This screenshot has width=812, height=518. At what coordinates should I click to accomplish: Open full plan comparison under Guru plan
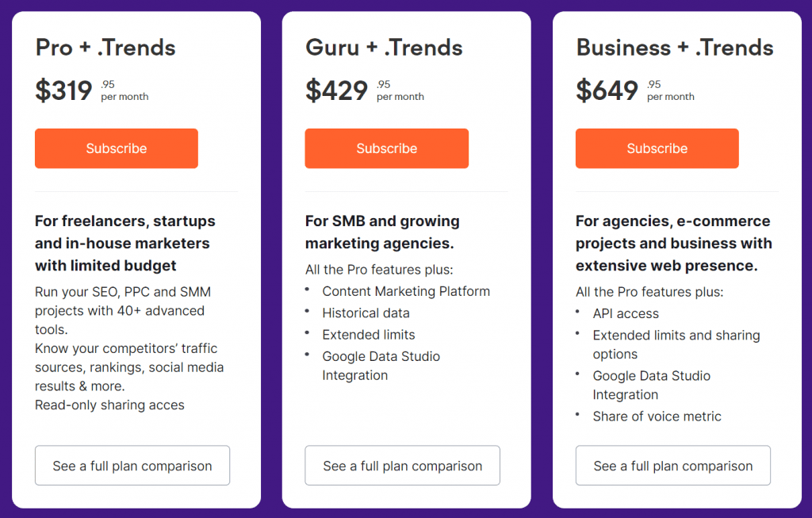pos(402,466)
